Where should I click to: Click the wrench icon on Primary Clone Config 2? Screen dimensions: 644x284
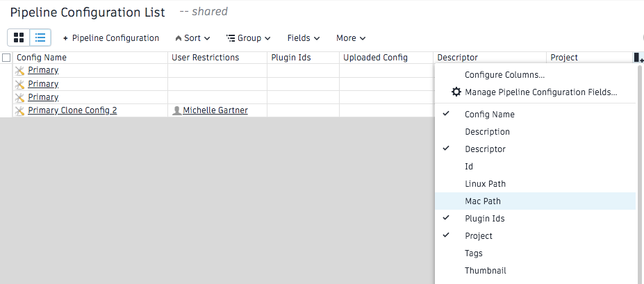(19, 110)
